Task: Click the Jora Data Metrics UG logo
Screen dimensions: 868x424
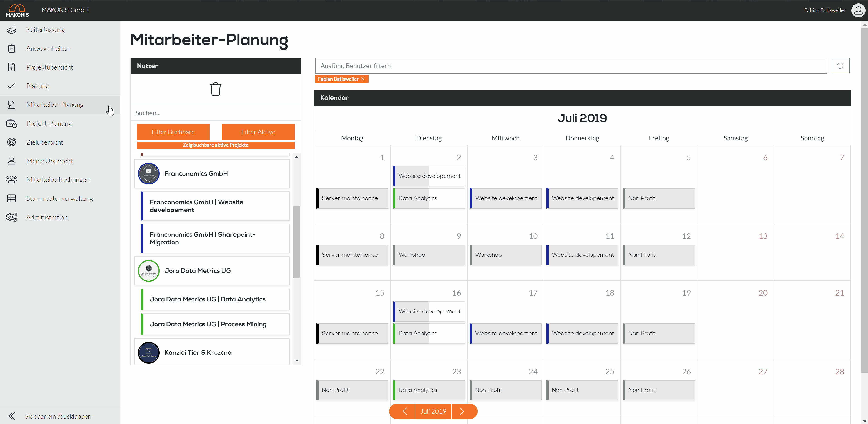Action: point(149,271)
